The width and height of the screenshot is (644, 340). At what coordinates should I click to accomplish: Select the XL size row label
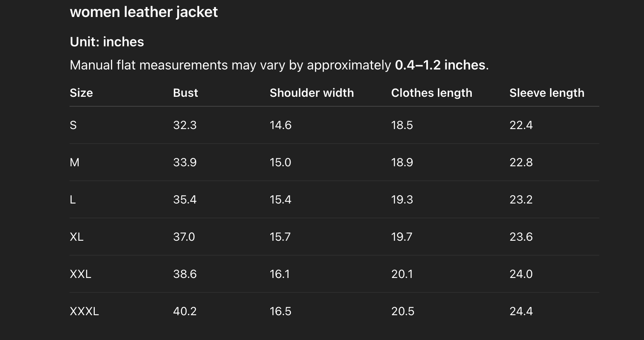coord(77,237)
